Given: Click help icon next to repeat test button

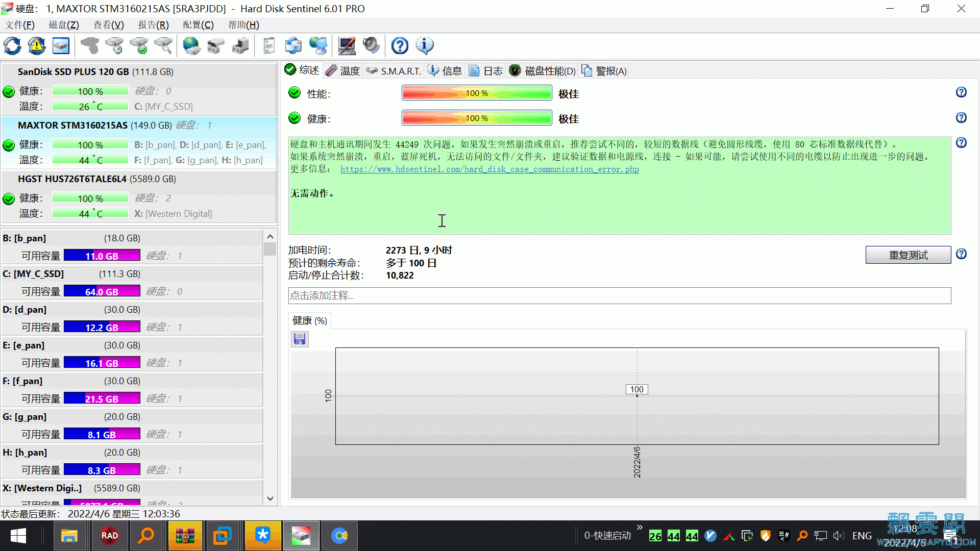Looking at the screenshot, I should point(961,254).
